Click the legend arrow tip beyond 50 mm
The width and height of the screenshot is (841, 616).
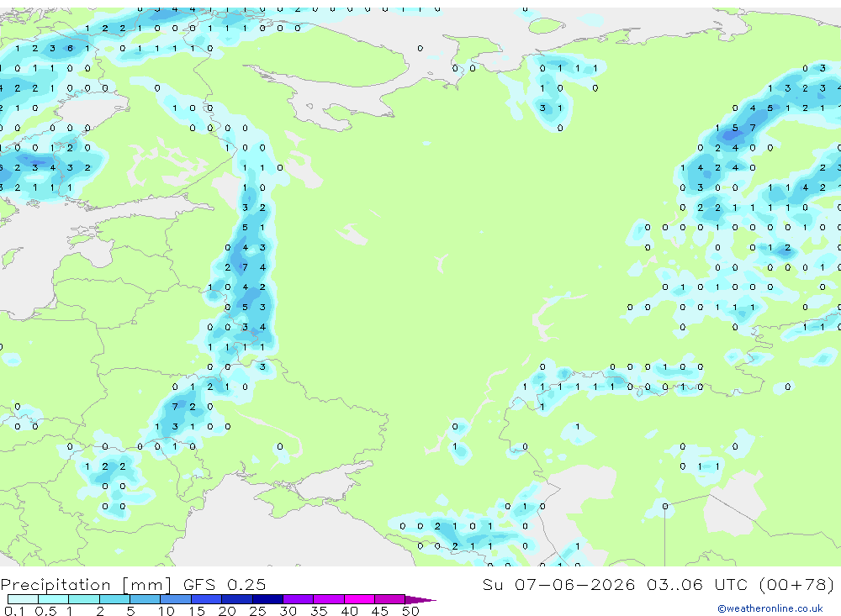pos(421,600)
